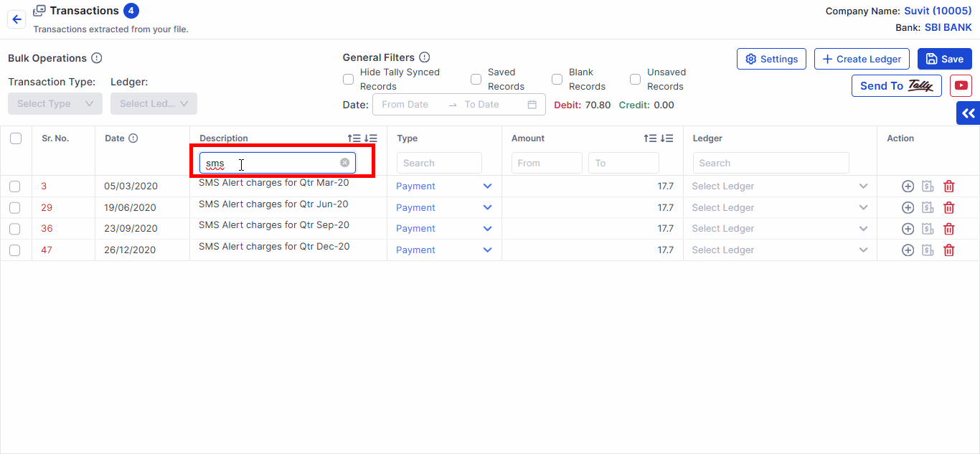Click the Send To Tally button

point(896,86)
